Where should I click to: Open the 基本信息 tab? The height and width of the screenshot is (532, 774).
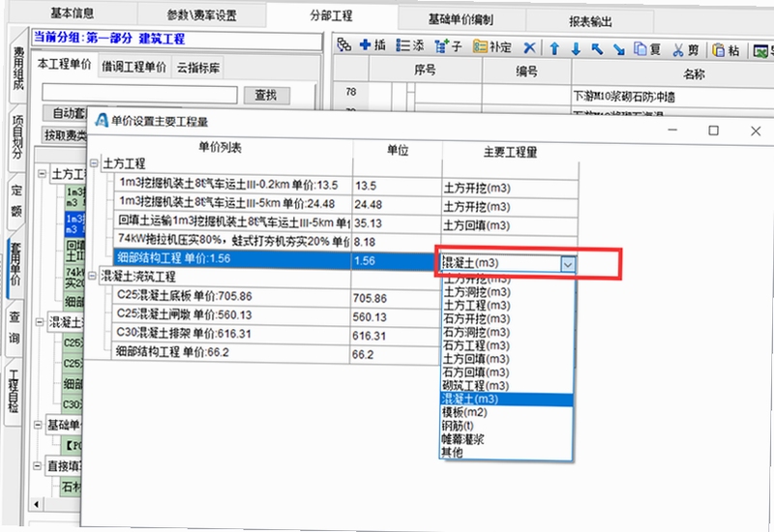[x=73, y=14]
